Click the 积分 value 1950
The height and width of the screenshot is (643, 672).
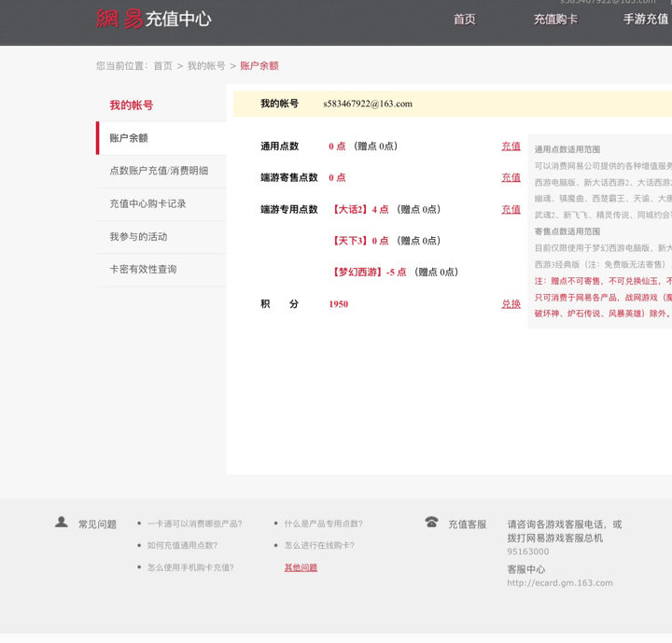339,304
